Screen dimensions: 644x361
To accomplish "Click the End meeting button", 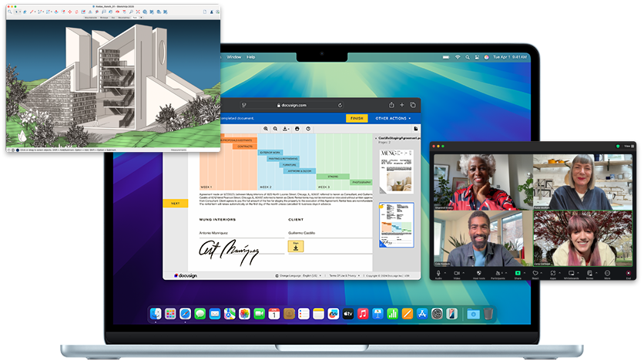I will [x=629, y=272].
